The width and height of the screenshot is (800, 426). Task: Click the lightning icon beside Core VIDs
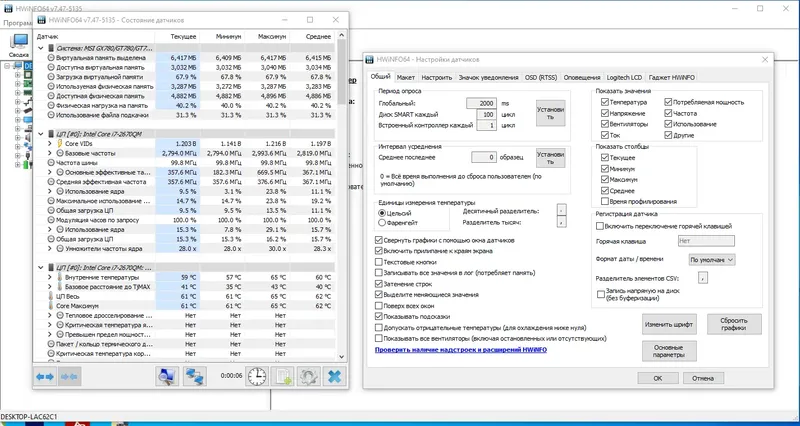click(60, 144)
